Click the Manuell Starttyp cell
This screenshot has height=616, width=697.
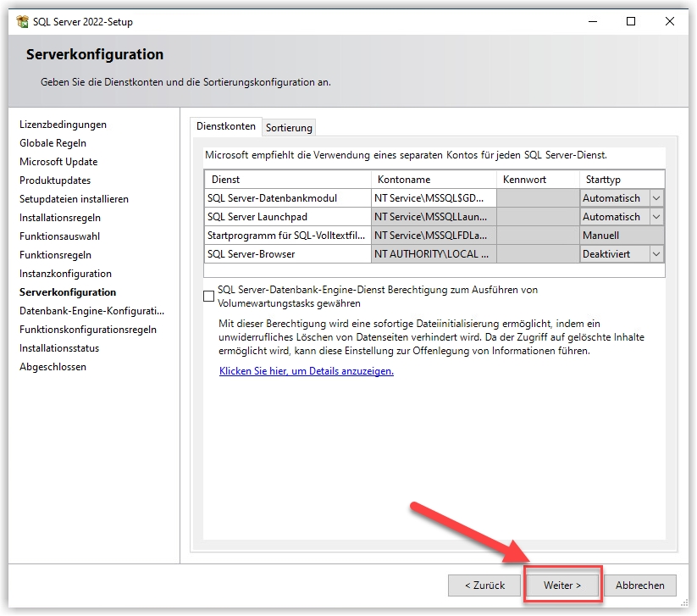[x=622, y=236]
